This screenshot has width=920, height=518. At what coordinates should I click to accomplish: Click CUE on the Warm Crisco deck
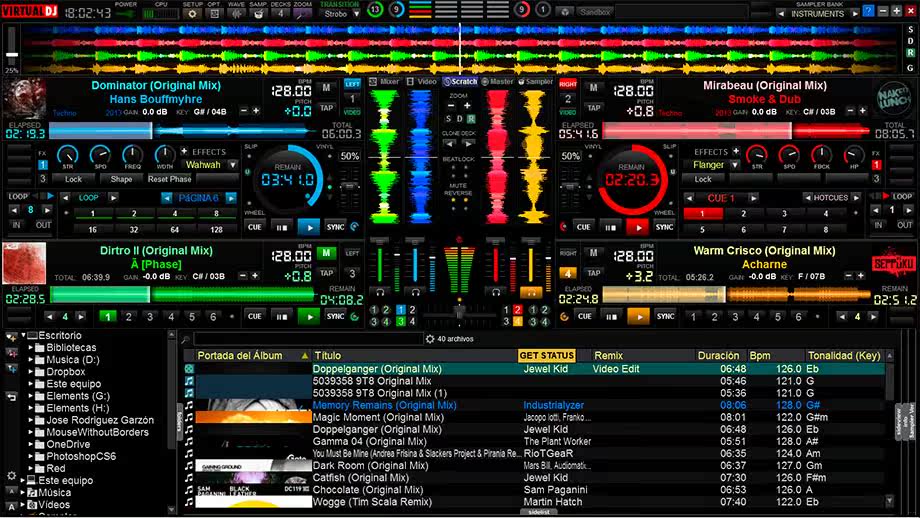point(584,316)
